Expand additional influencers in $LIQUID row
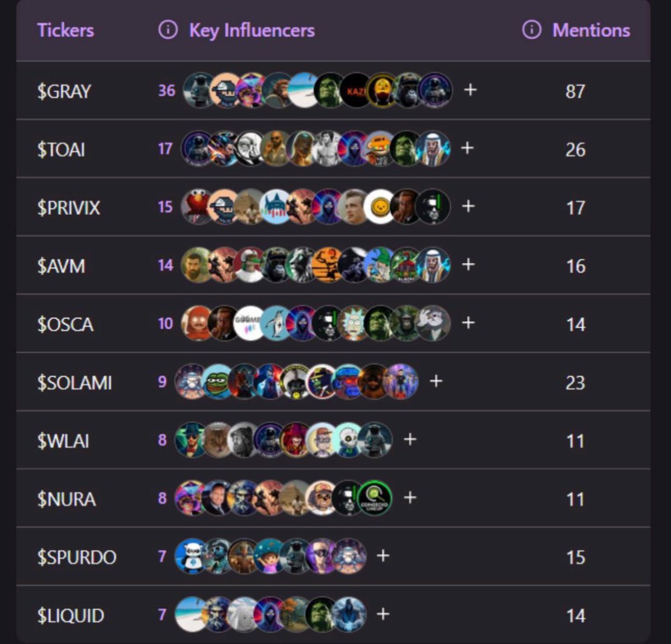This screenshot has height=644, width=671. [383, 614]
